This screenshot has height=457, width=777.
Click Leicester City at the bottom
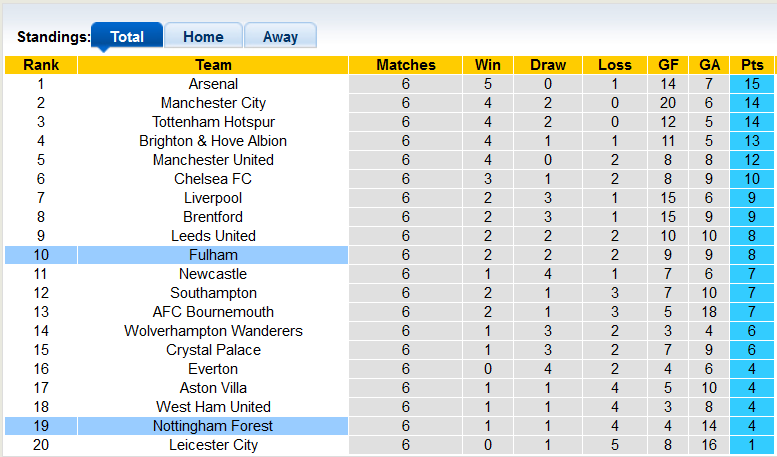point(213,445)
